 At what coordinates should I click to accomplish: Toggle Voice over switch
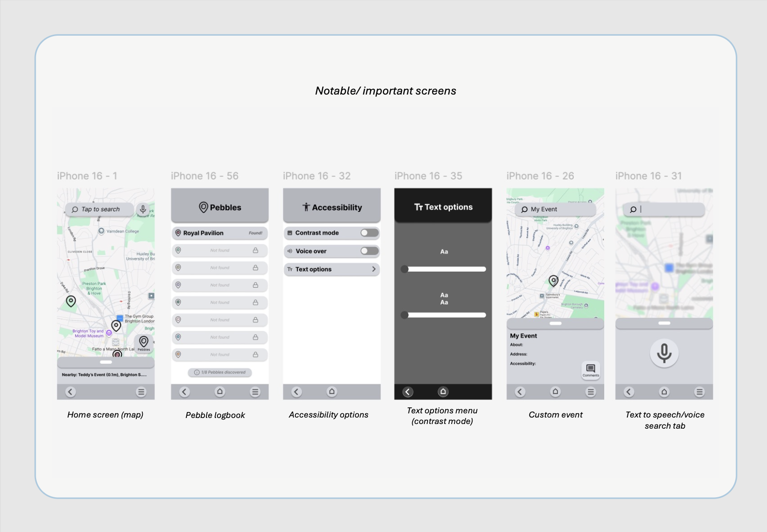[x=369, y=251]
